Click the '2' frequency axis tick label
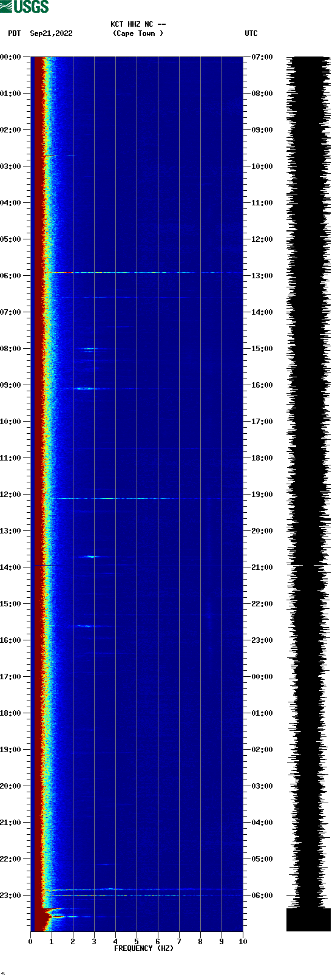This screenshot has height=980, width=335. pyautogui.click(x=73, y=942)
